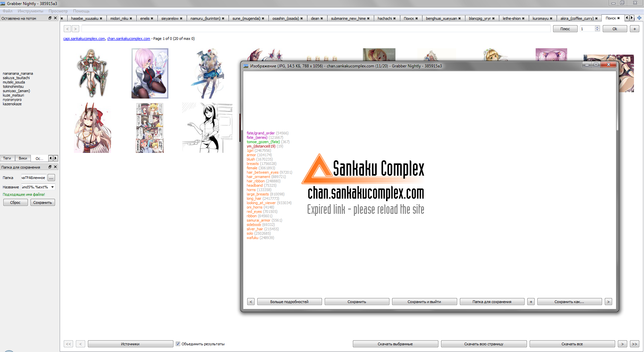
Task: Close the kuromayu tab
Action: click(x=551, y=18)
